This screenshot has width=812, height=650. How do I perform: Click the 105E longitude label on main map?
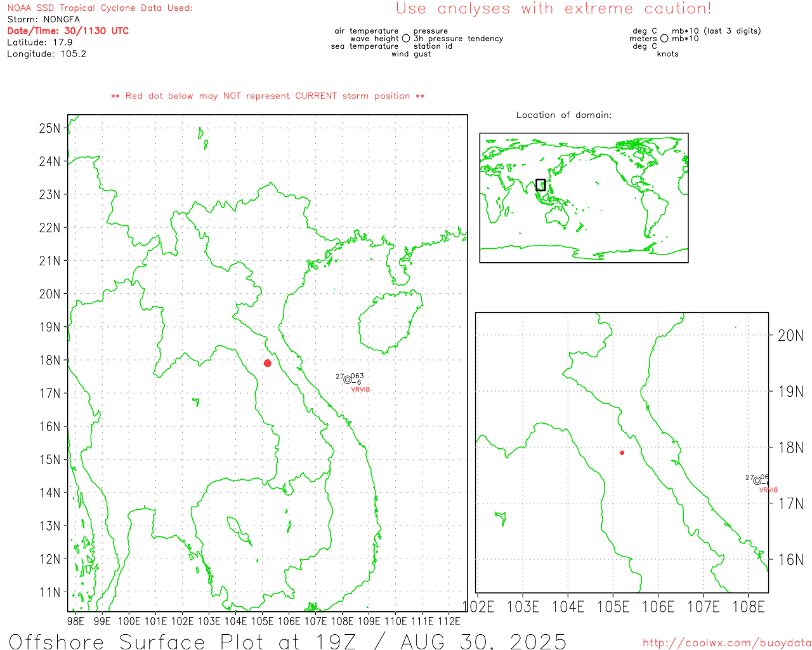coord(263,621)
